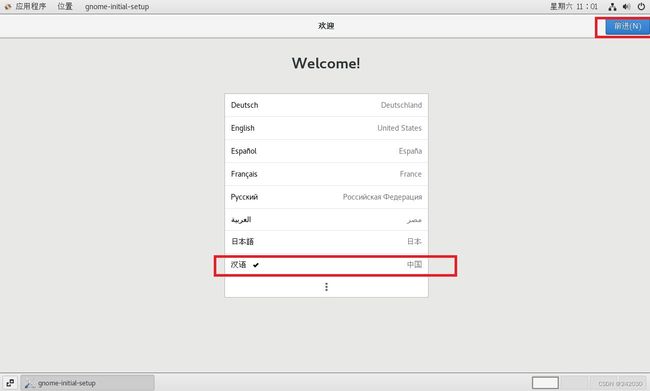Select 日本語 Japanese language row
Screen dimensions: 650x391
pyautogui.click(x=326, y=241)
